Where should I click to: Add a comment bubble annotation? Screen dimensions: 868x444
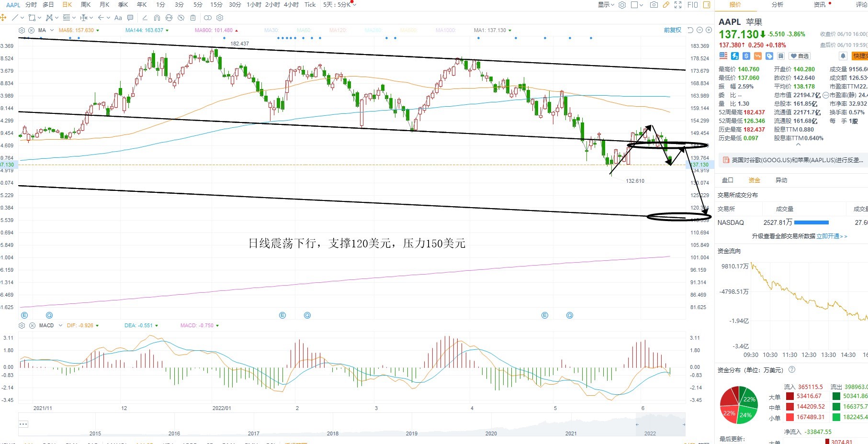(x=130, y=18)
